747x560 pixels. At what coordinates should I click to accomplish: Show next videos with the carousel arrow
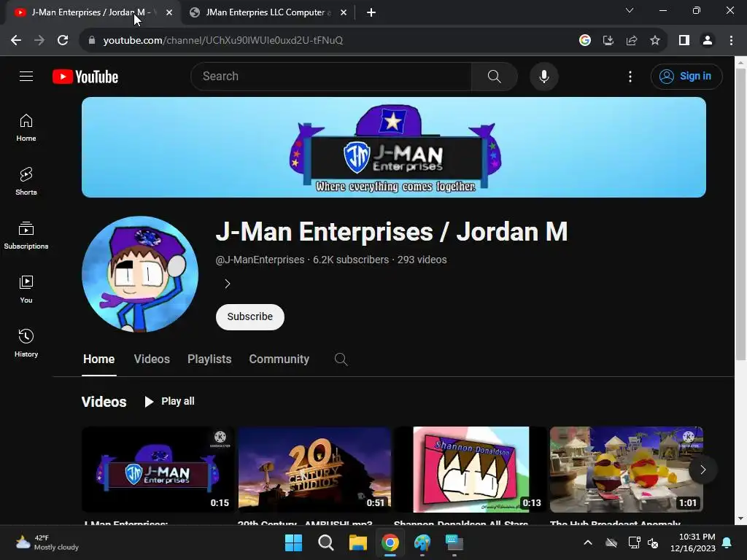(703, 470)
